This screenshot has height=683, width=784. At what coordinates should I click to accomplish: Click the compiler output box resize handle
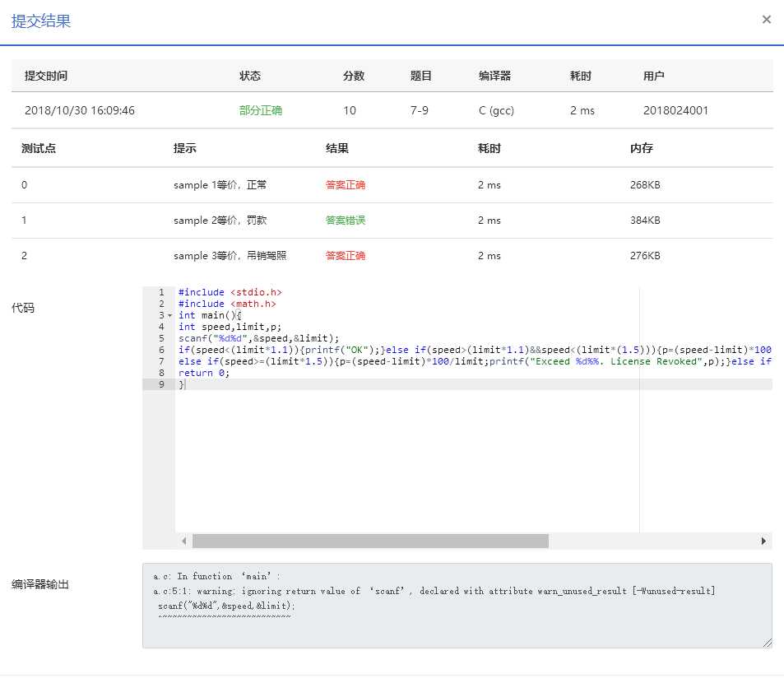pos(768,643)
